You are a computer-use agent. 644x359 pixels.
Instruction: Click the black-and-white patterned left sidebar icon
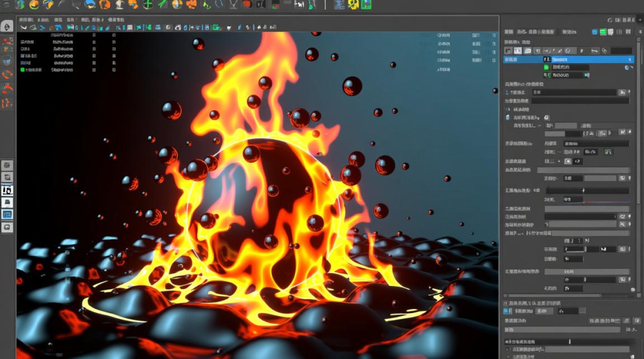7,190
